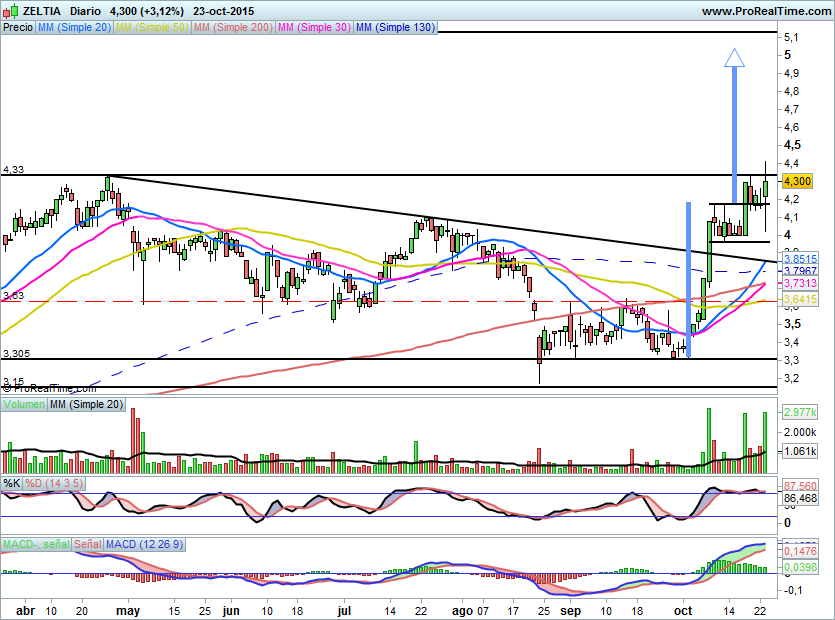Open the www.ProRealTime.com link
This screenshot has height=620, width=835.
[766, 11]
